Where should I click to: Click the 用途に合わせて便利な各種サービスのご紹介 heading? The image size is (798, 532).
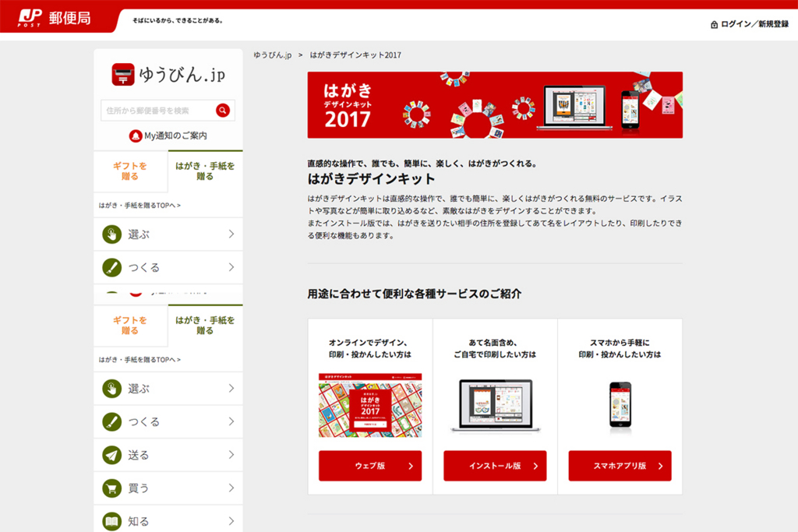click(415, 294)
